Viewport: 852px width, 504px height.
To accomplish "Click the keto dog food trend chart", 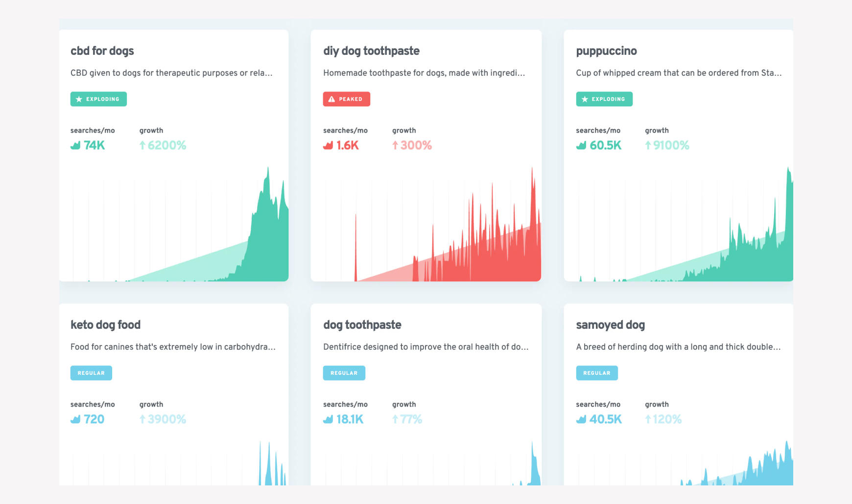I will pos(174,463).
